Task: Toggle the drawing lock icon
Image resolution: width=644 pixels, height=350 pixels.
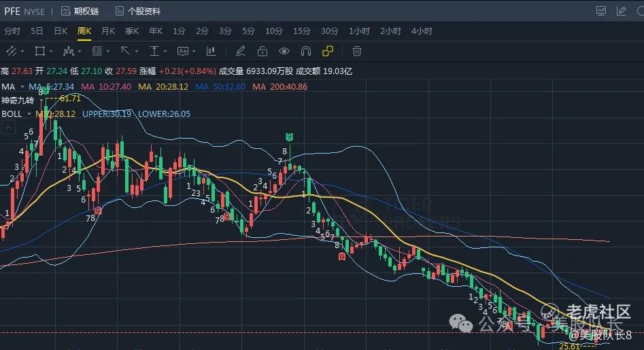Action: click(262, 51)
